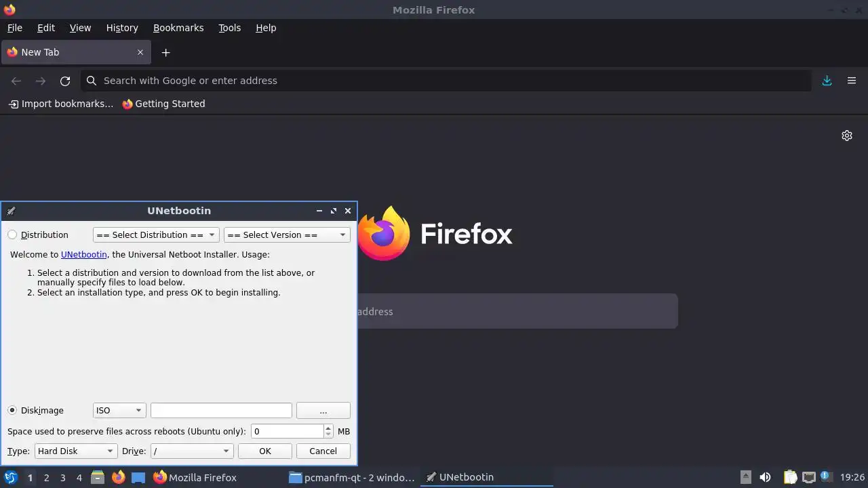Viewport: 868px width, 488px height.
Task: Increase persistent space value with up arrow
Action: 328,428
